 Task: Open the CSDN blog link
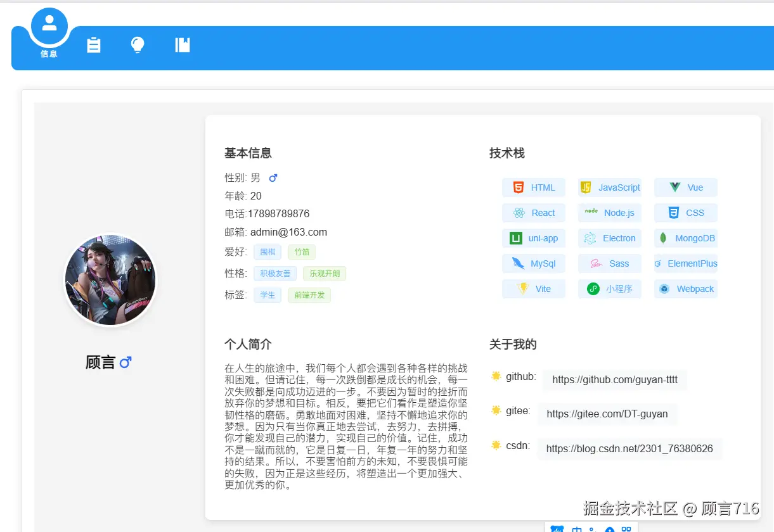pos(629,448)
